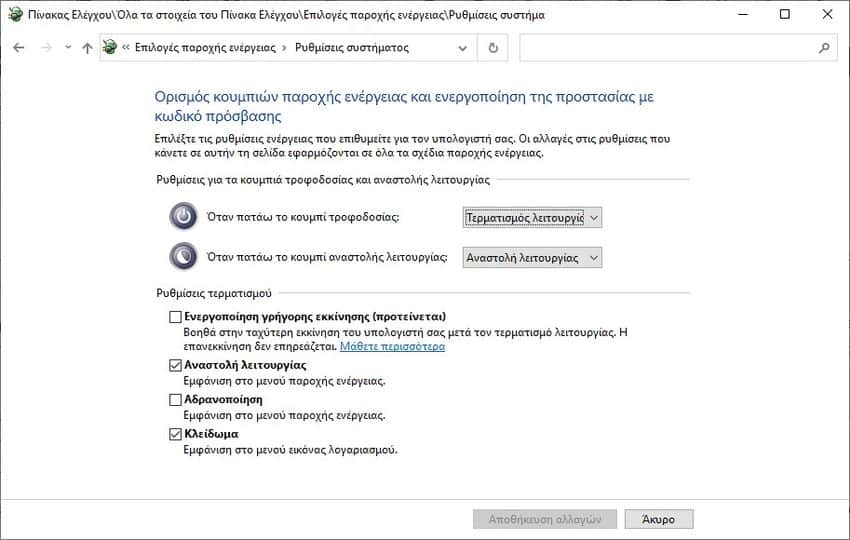Click the refresh icon beside address bar
This screenshot has height=540, width=850.
[x=493, y=48]
